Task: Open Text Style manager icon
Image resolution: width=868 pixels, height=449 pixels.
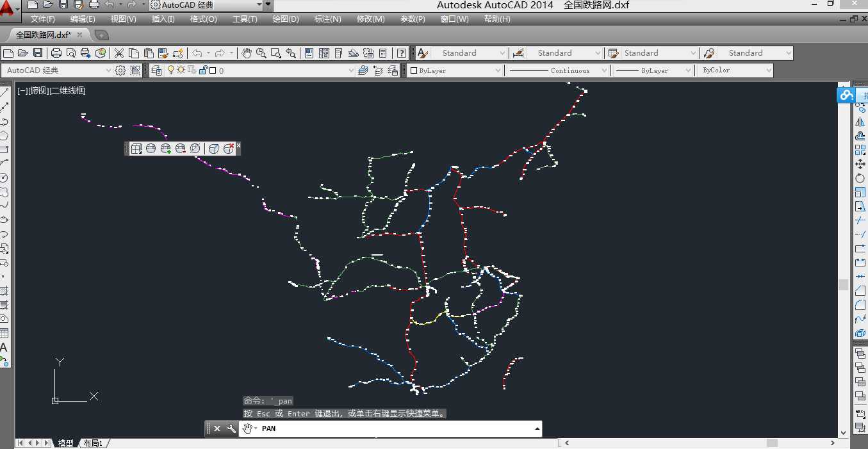Action: [x=423, y=53]
